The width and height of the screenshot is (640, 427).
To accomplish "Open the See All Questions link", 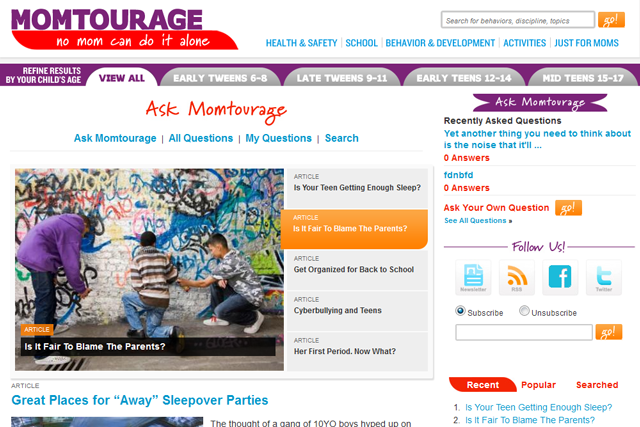I will tap(478, 220).
